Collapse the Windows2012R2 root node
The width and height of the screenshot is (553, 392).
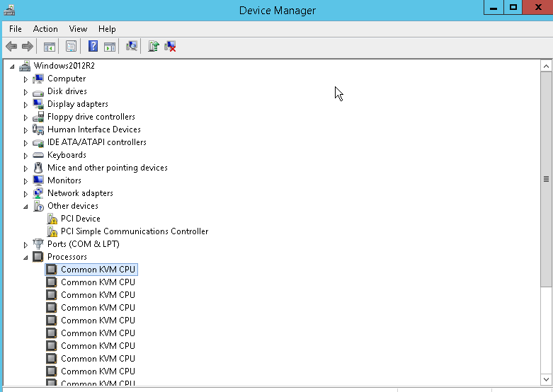(12, 67)
